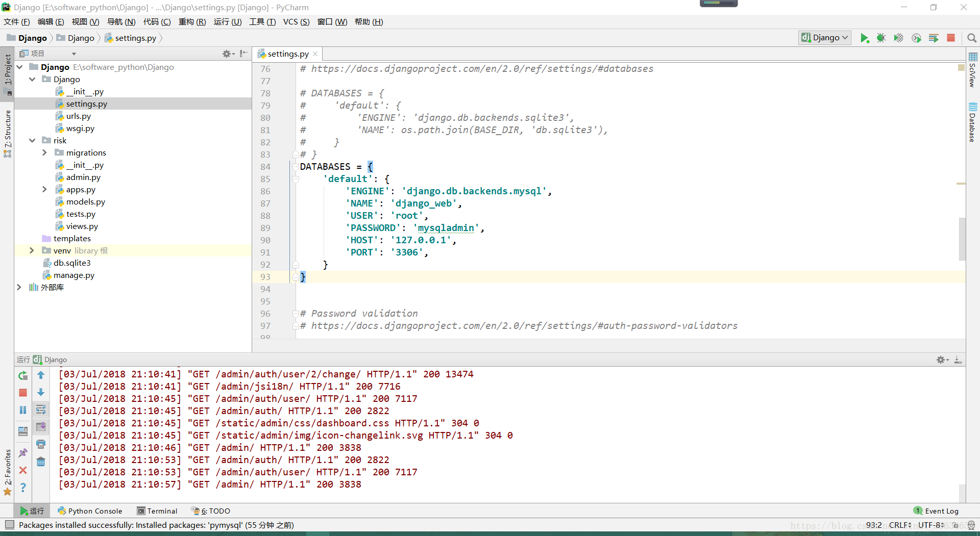Image resolution: width=980 pixels, height=536 pixels.
Task: Open the 文件 (F) menu
Action: click(x=17, y=22)
